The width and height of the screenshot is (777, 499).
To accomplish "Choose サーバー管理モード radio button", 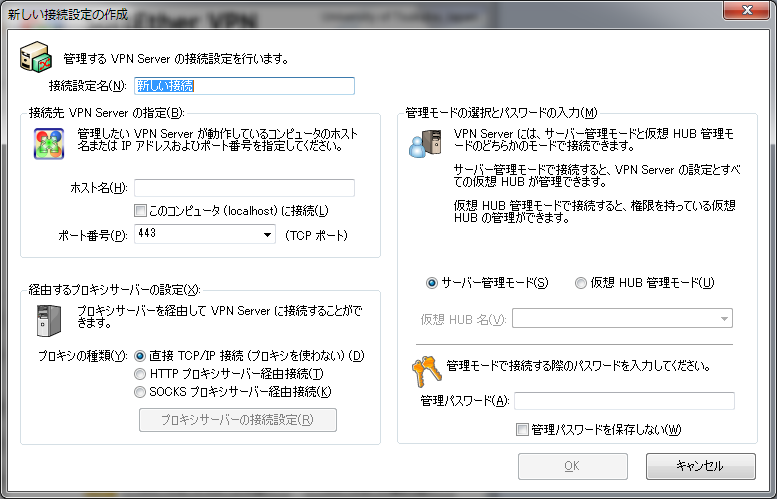I will [x=432, y=283].
